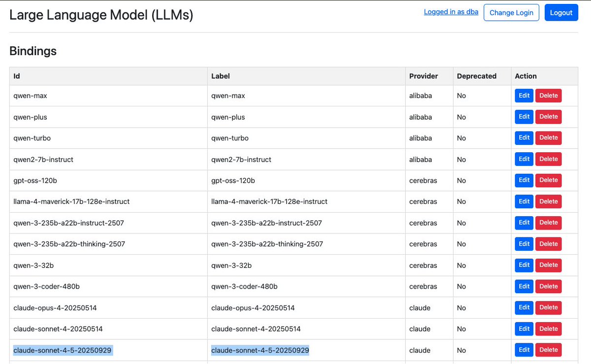Delete the qwen-3-235b-a22b-thinking-2507 binding

pyautogui.click(x=549, y=244)
